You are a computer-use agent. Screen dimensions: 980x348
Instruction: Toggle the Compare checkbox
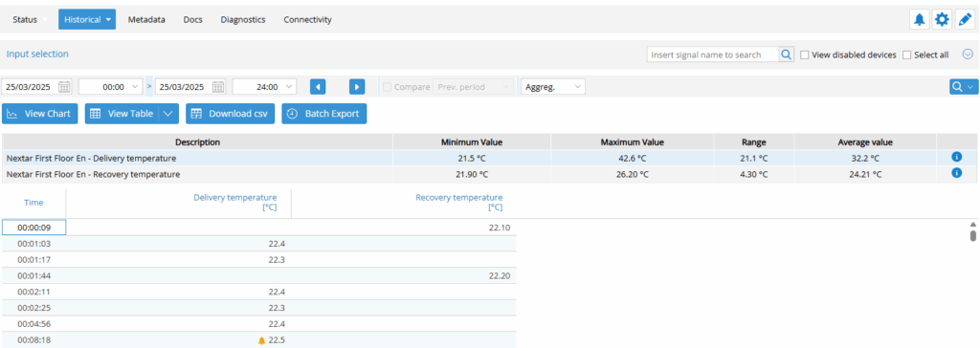click(x=388, y=87)
